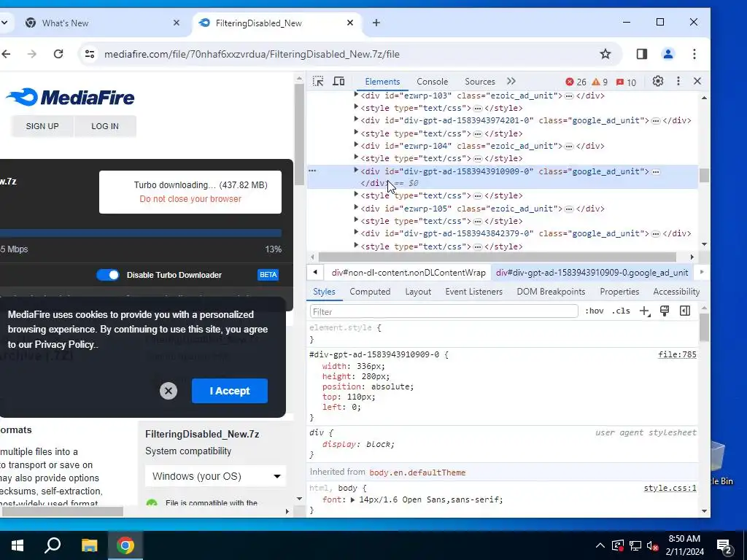This screenshot has height=560, width=747.
Task: Expand the ezwrp-104 div node
Action: [x=356, y=145]
